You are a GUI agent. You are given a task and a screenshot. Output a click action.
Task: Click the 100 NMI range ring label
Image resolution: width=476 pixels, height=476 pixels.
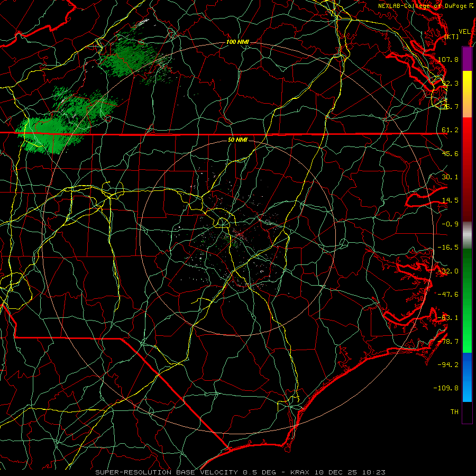pos(237,42)
